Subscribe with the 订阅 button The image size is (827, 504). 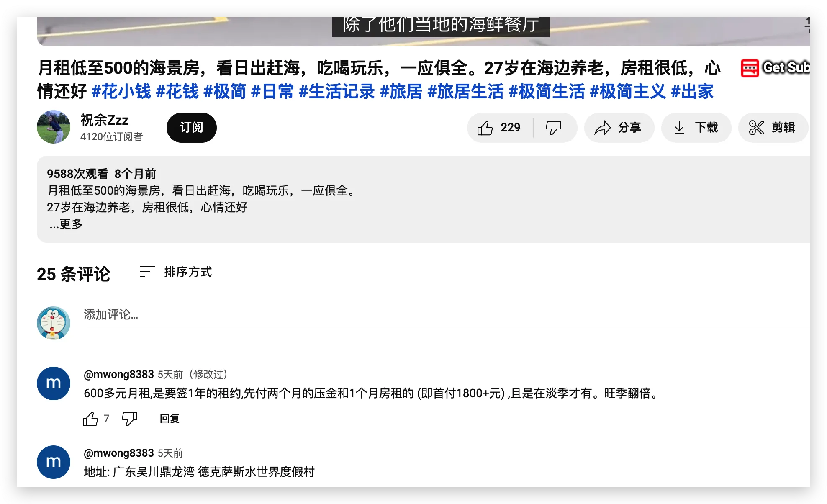coord(191,128)
